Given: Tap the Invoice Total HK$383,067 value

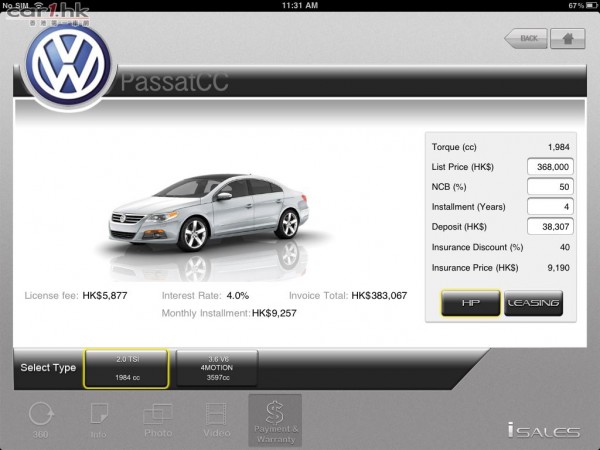Looking at the screenshot, I should tap(379, 295).
